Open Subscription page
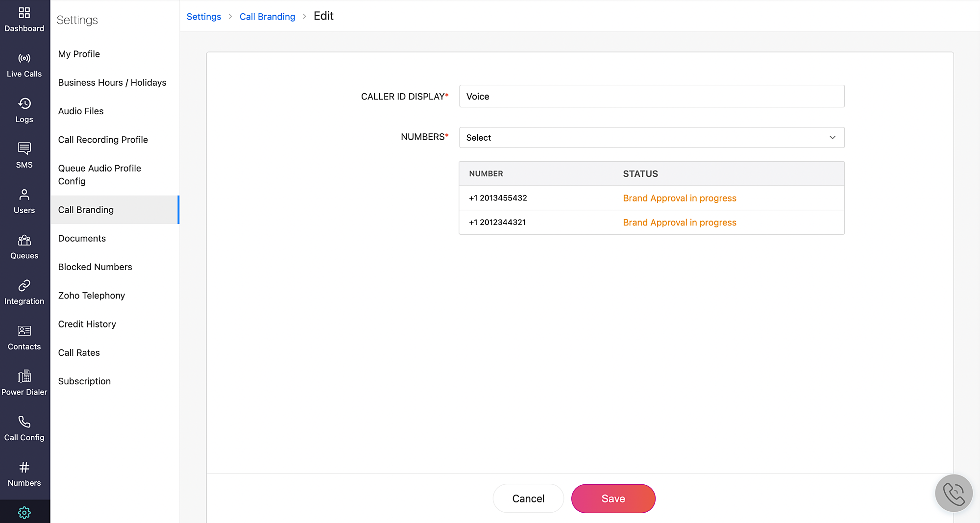Viewport: 980px width, 523px height. (x=84, y=381)
